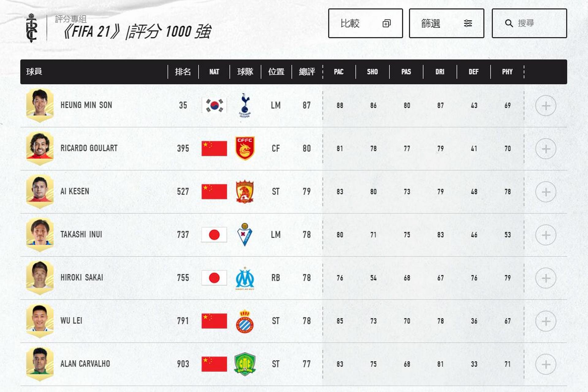Add Takashi Inui to comparison
This screenshot has width=588, height=392.
[545, 235]
